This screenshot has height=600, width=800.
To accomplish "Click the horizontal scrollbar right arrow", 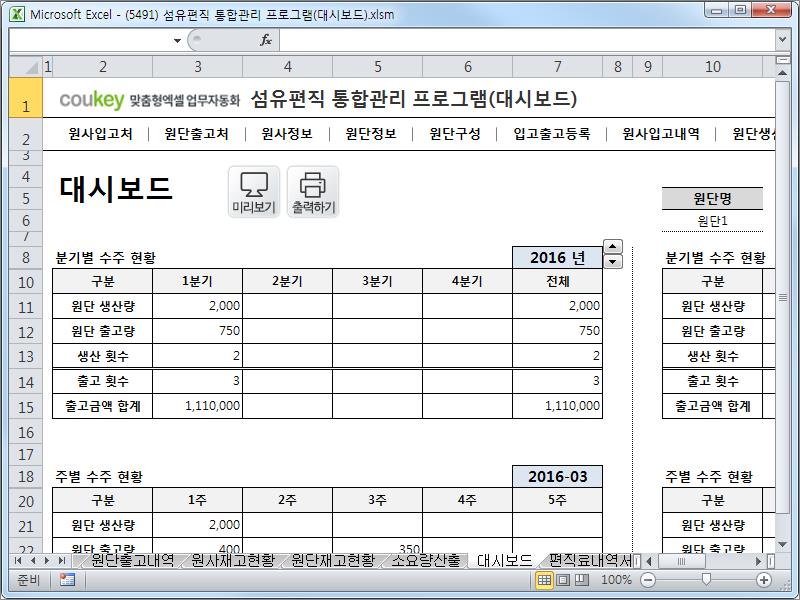I will tap(759, 561).
